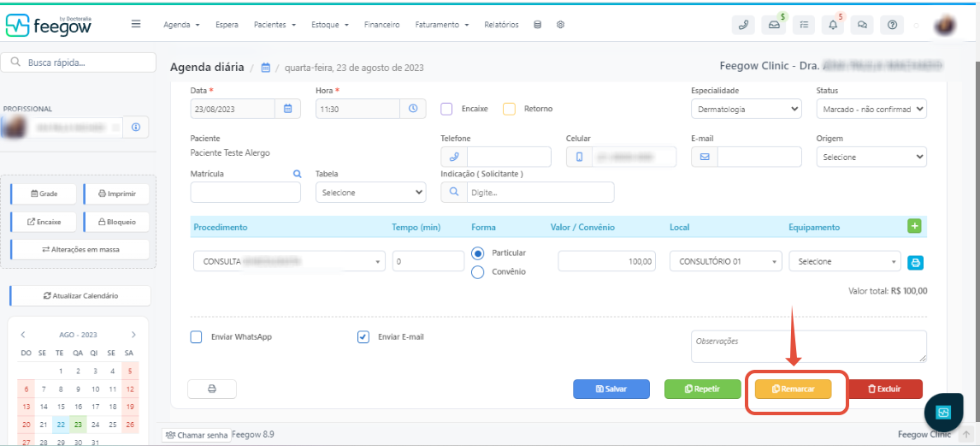Open the Procedimento CONSULTA dropdown
This screenshot has width=980, height=446.
click(289, 261)
